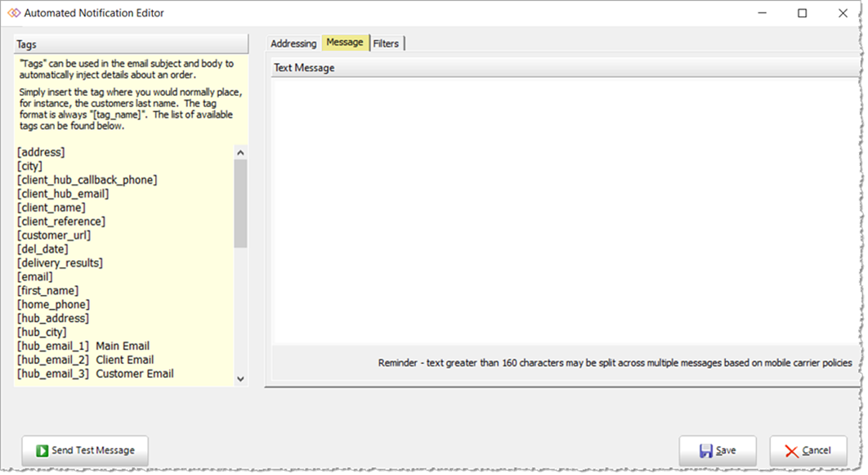Select the [city] tag
Viewport: 868px width, 475px height.
click(x=29, y=165)
